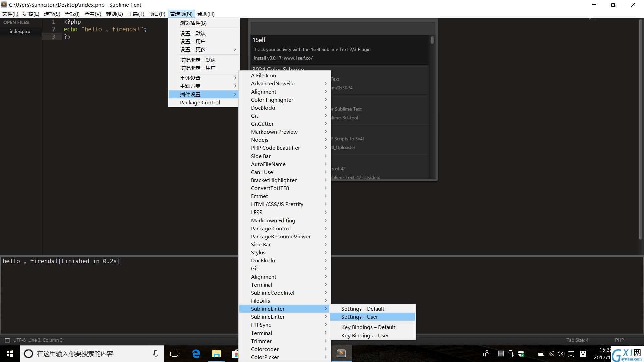This screenshot has height=362, width=644.
Task: Click SublimeLinter Settings – Default
Action: point(372,309)
